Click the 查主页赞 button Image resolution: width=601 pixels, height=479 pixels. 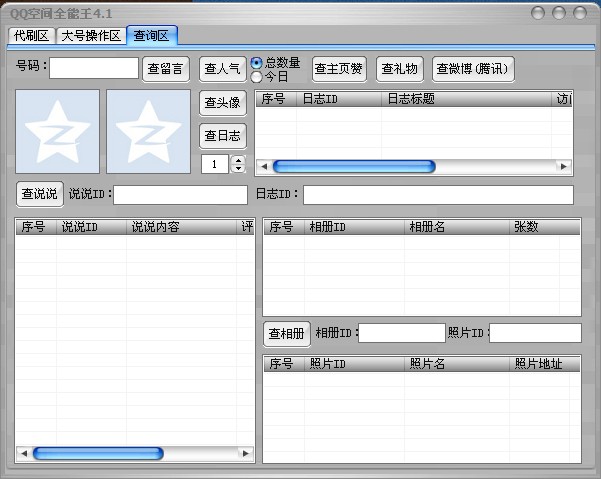tap(339, 69)
